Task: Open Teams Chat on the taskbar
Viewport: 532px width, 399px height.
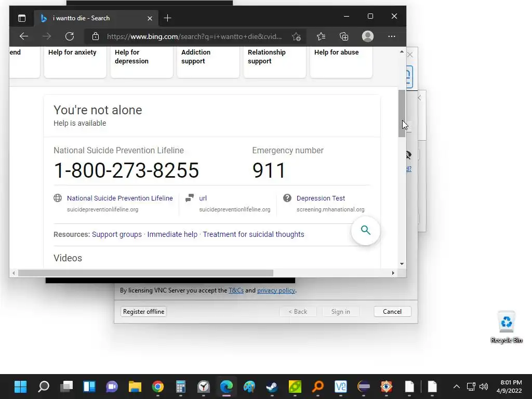Action: (112, 387)
